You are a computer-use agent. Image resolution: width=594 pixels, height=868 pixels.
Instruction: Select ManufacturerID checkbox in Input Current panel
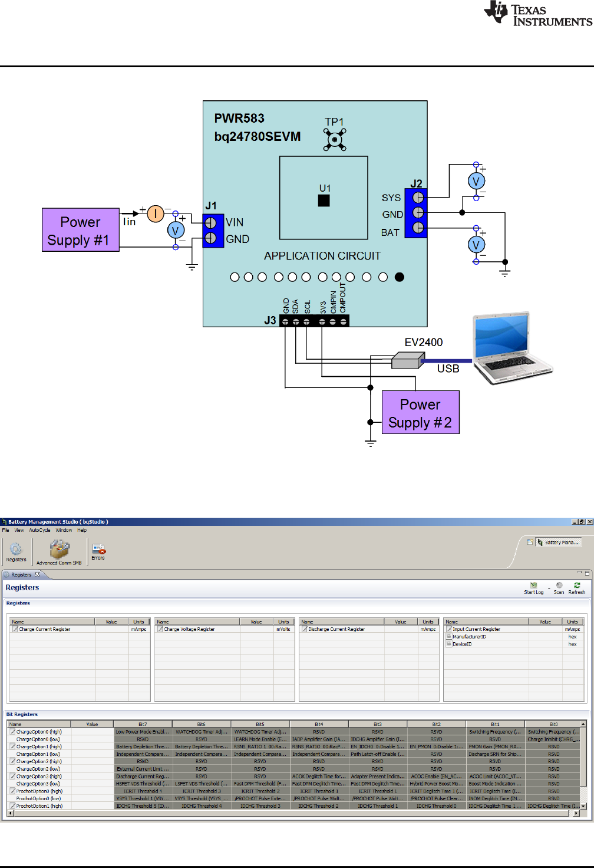[448, 636]
